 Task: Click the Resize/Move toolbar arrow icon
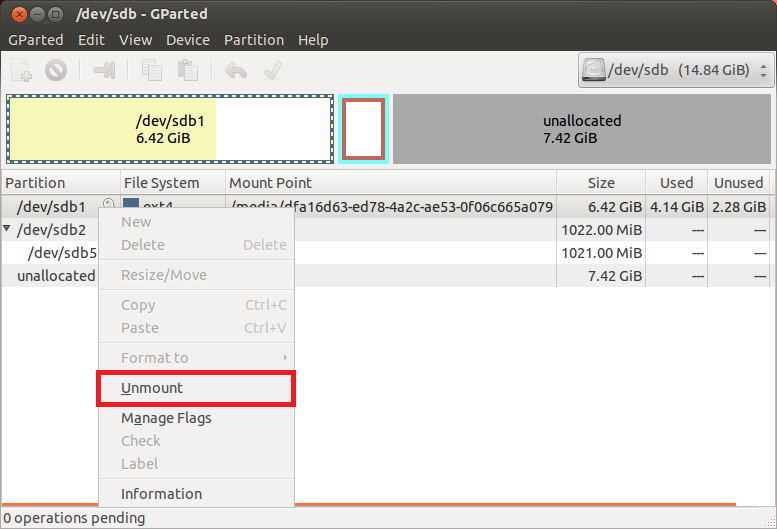tap(104, 70)
